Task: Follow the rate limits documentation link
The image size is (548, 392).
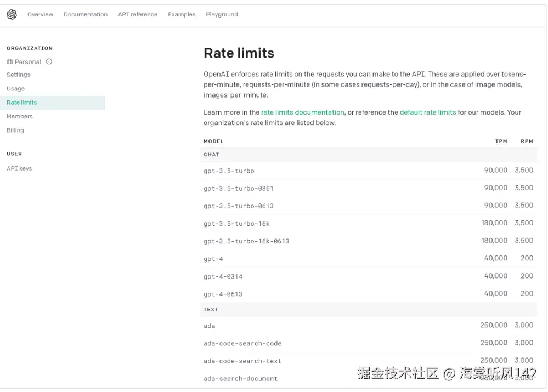Action: (x=303, y=112)
